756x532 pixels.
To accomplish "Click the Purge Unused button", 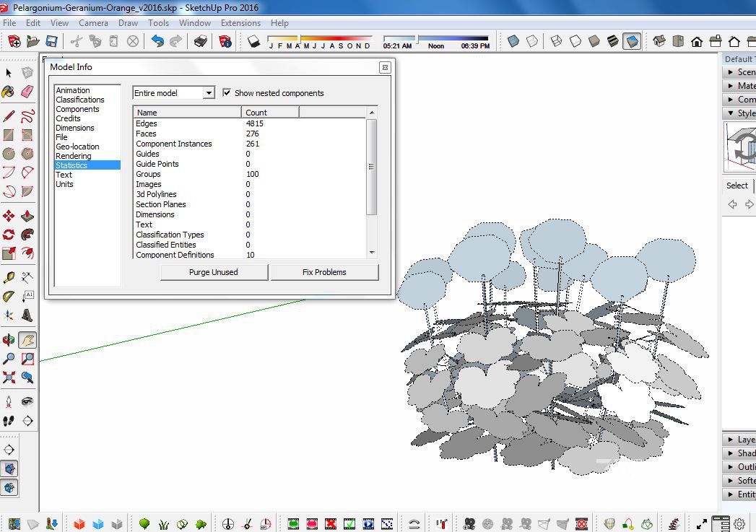I will 213,272.
